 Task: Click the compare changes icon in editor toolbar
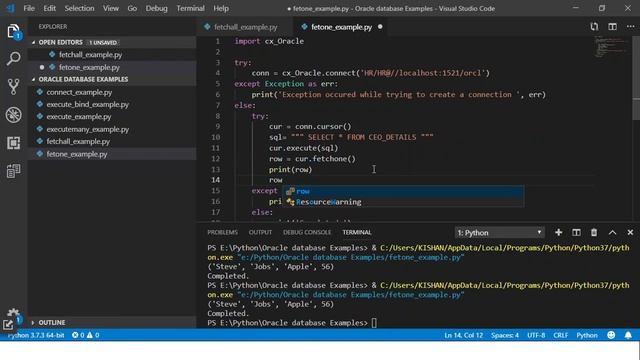point(594,27)
